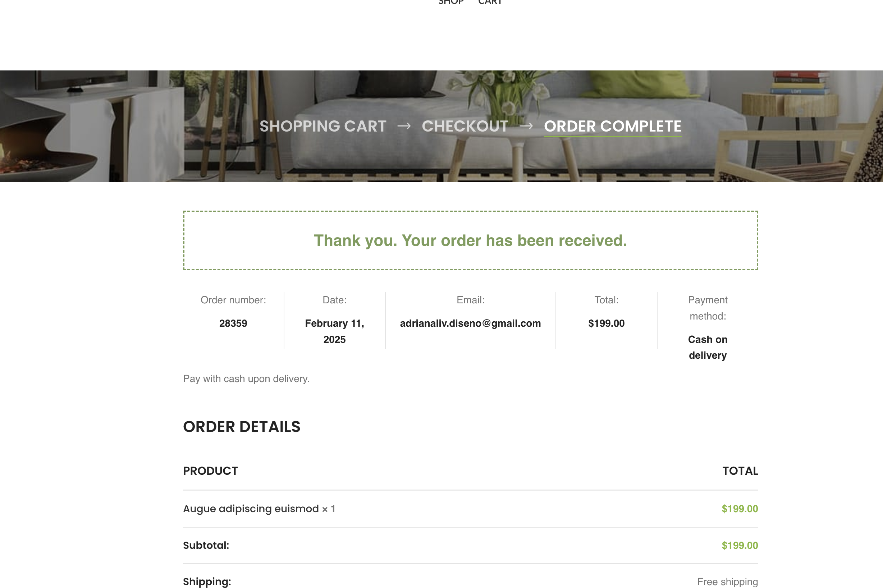Click arrow between Checkout and Order Complete
This screenshot has width=883, height=588.
(x=526, y=127)
